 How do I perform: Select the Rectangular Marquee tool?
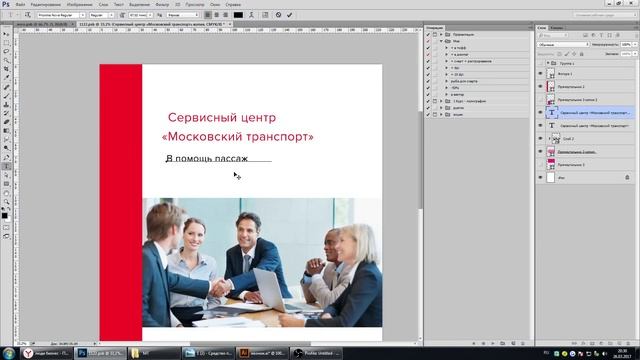point(6,43)
